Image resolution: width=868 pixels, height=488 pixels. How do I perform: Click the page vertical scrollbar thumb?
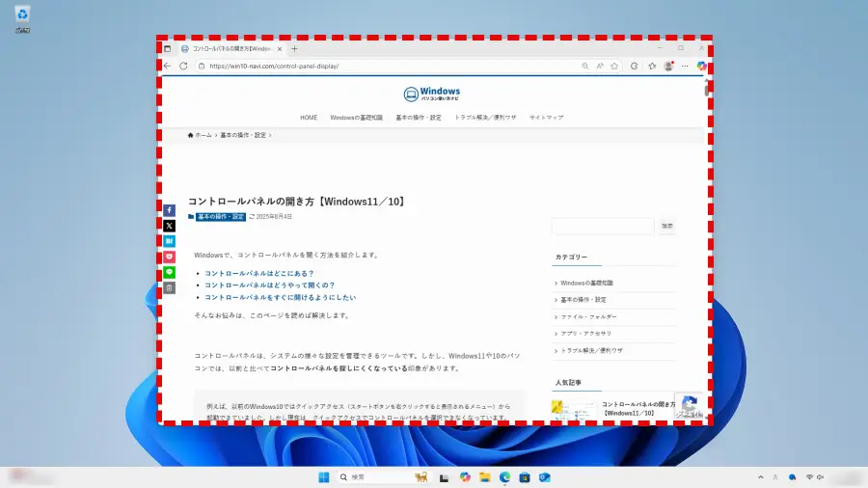pyautogui.click(x=706, y=89)
